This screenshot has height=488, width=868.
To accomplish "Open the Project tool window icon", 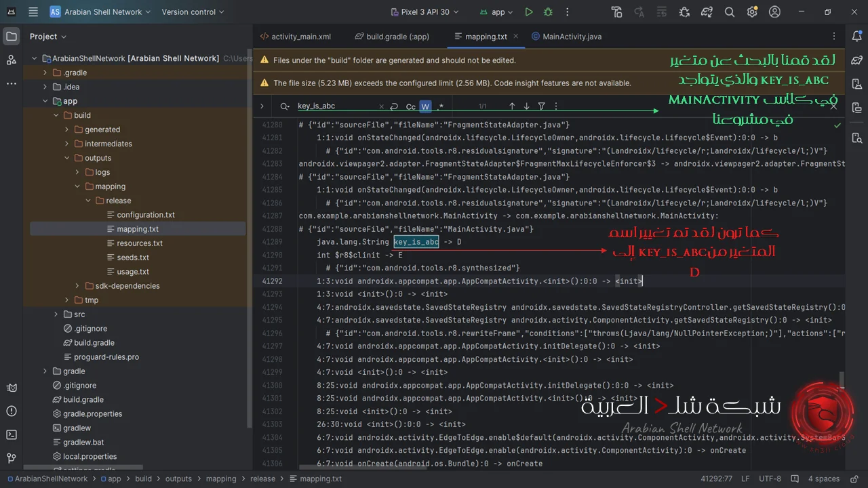I will 12,37.
